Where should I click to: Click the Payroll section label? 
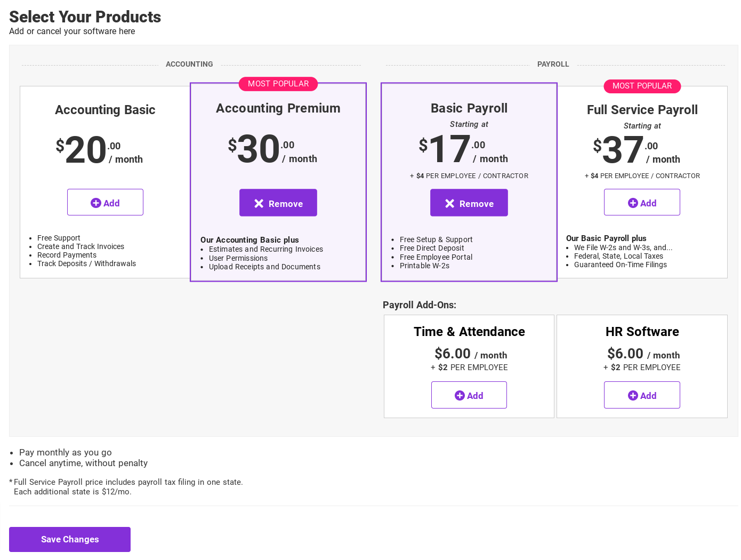(x=553, y=64)
